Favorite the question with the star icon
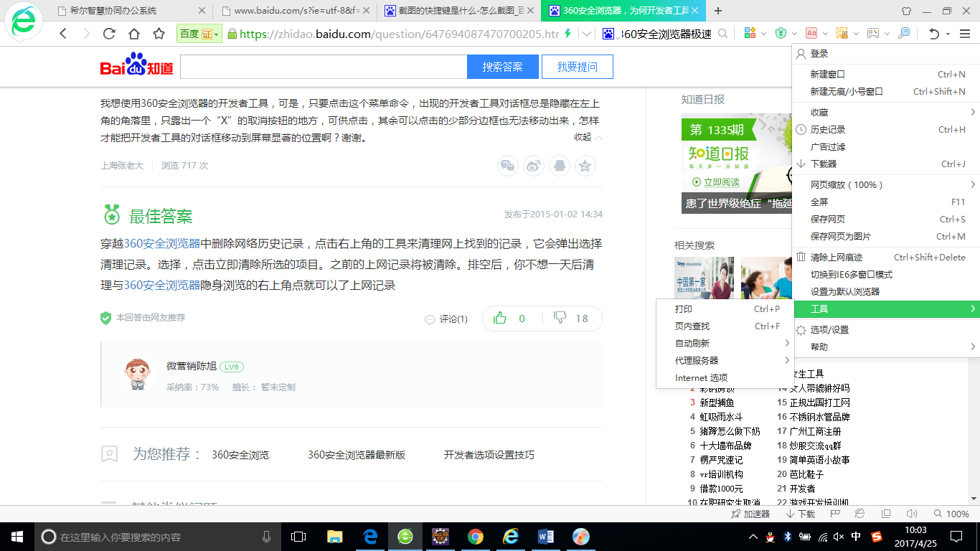980x551 pixels. (x=585, y=166)
